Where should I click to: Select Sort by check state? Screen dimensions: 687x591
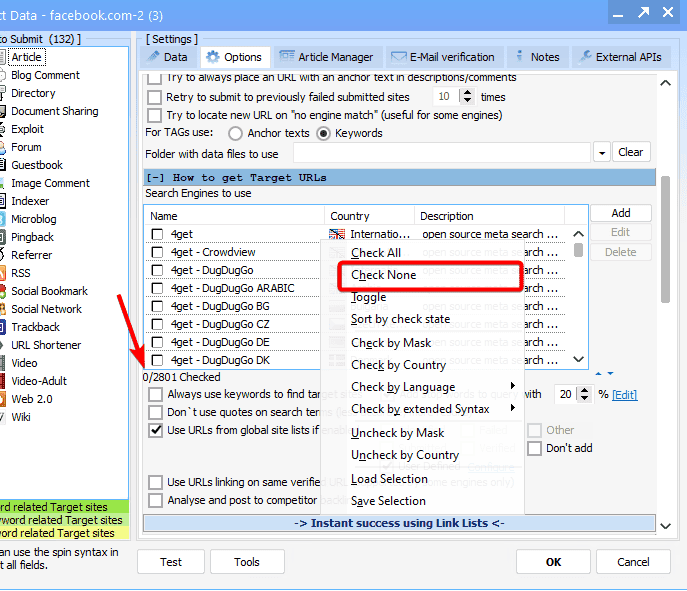coord(422,319)
